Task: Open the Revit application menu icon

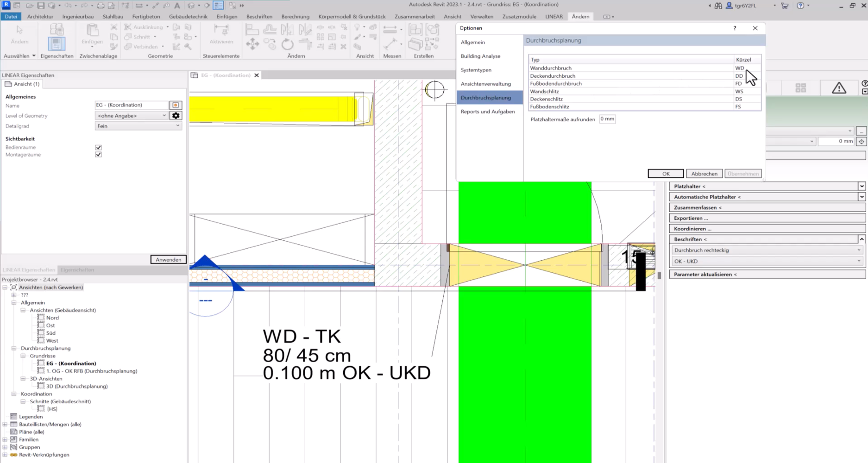Action: (6, 5)
